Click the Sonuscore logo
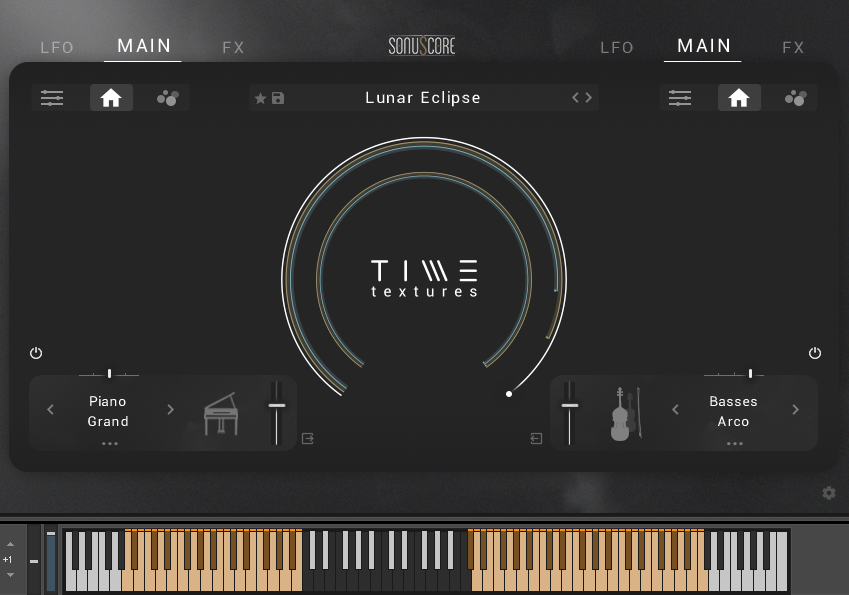Screen dimensions: 849x595 pos(422,46)
